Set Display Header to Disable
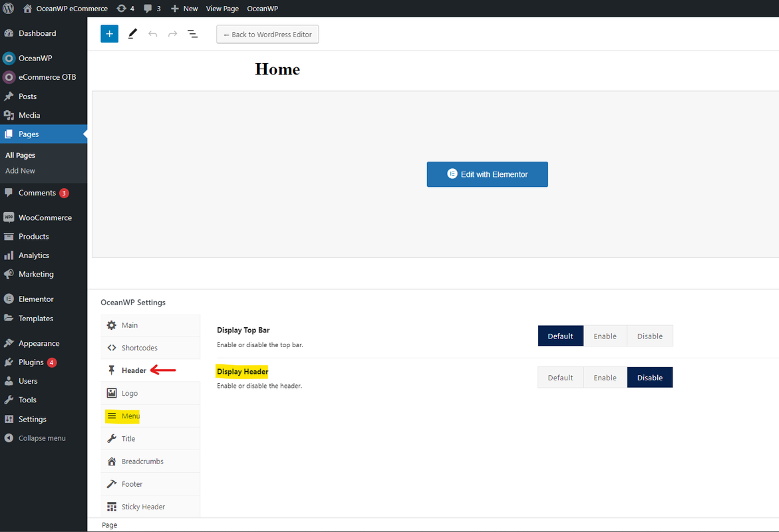The image size is (779, 532). pos(650,378)
